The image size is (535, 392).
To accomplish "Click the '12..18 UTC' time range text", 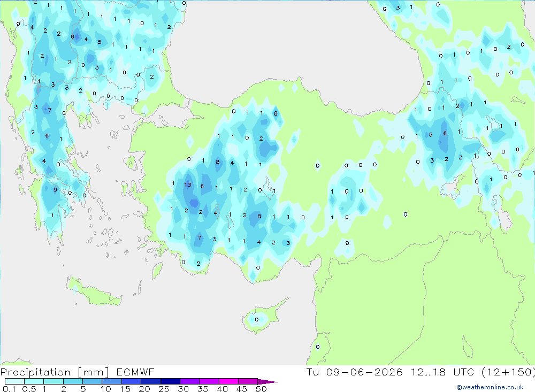I will tap(442, 372).
